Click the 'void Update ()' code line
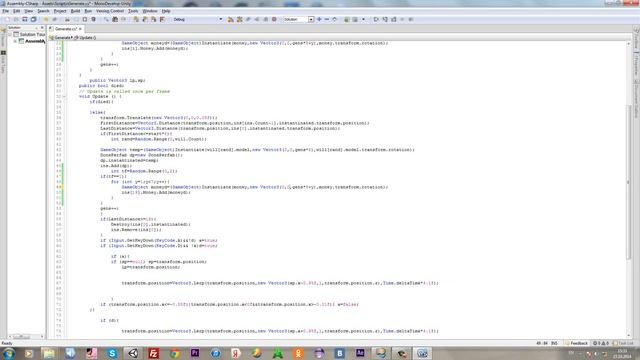Screen dimensions: 640x360 [100, 97]
